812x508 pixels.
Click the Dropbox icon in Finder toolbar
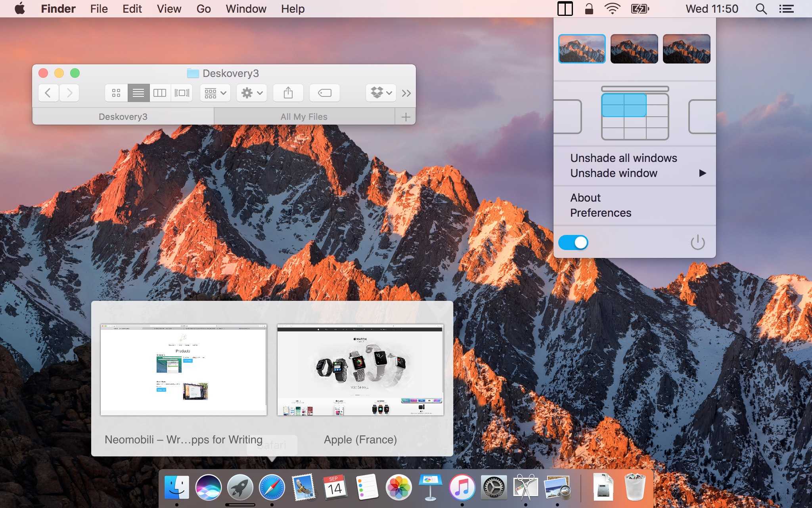coord(379,93)
